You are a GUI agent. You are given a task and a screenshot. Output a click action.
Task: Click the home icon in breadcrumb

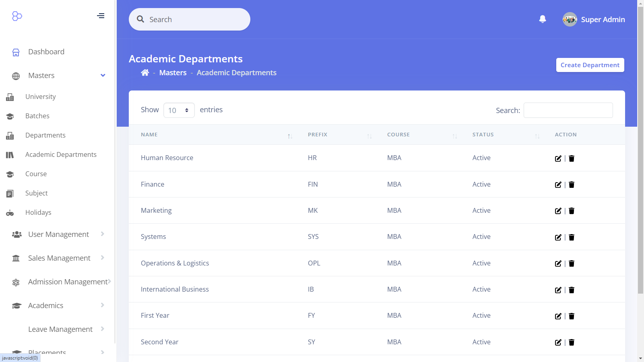click(x=145, y=72)
